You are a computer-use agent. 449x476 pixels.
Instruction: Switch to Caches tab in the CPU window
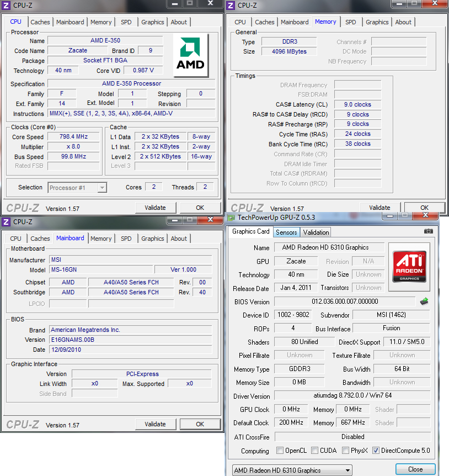tap(40, 22)
